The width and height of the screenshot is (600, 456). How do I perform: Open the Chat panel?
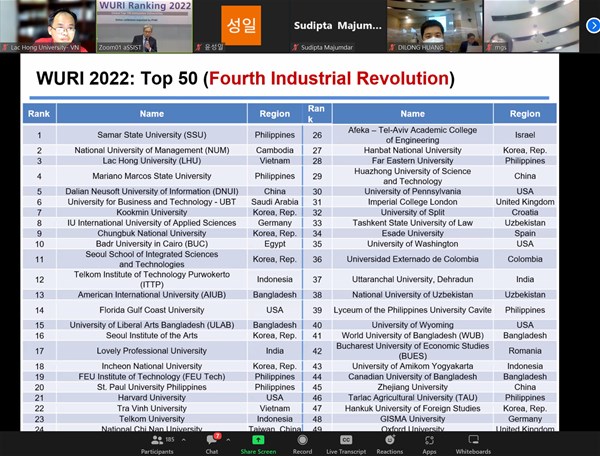click(x=212, y=443)
